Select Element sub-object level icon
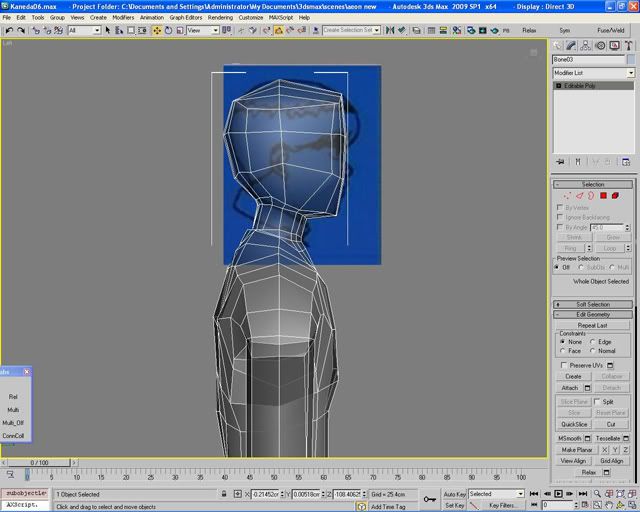 [615, 196]
